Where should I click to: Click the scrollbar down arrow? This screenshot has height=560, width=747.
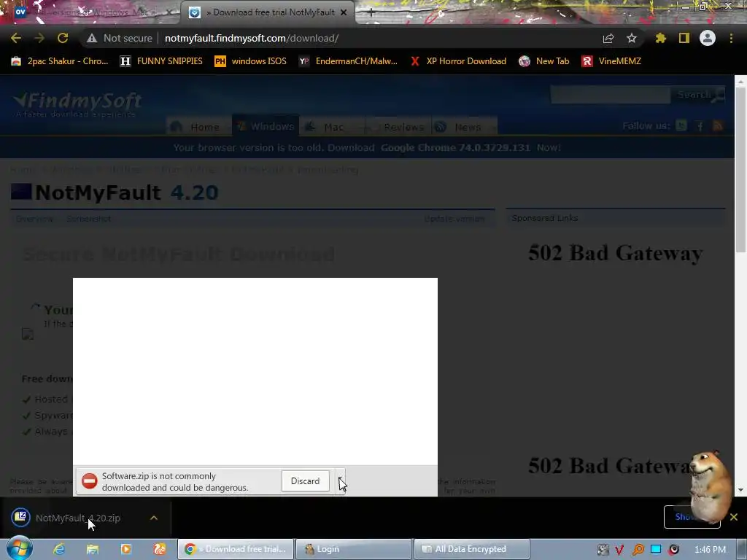pyautogui.click(x=740, y=490)
